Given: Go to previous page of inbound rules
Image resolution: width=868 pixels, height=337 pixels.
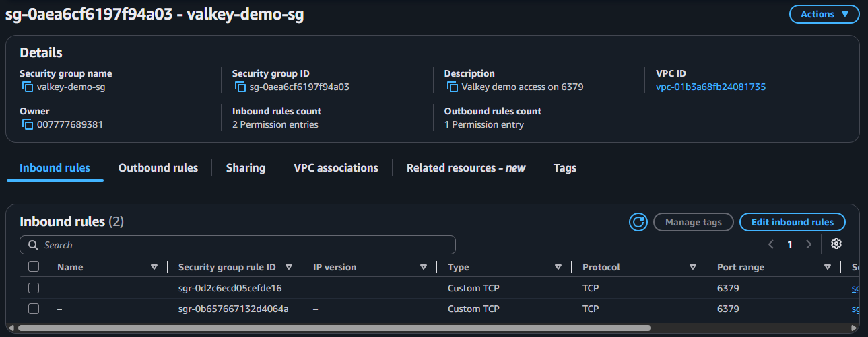Looking at the screenshot, I should [771, 244].
